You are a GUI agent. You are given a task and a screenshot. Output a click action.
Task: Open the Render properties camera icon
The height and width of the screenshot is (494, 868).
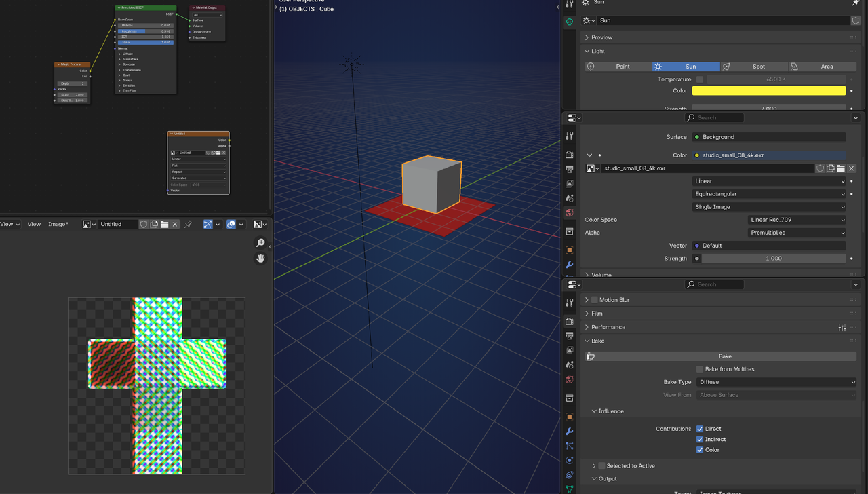tap(570, 321)
